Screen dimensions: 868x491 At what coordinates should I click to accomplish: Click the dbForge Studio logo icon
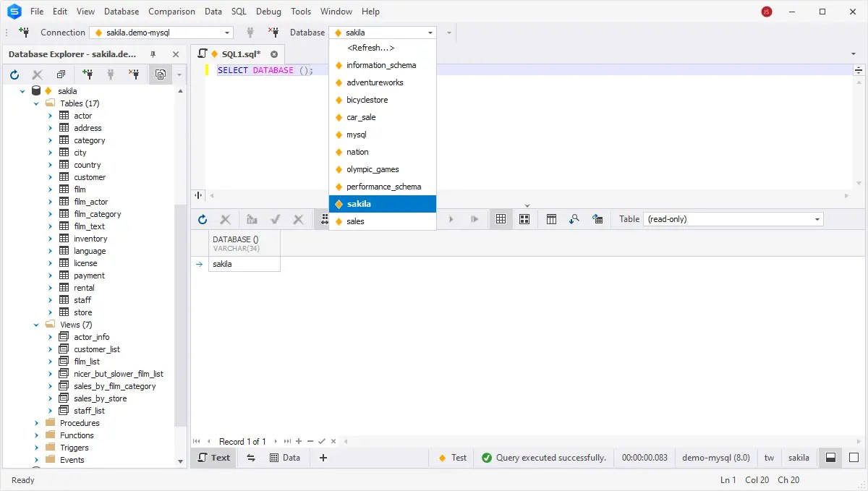(14, 12)
